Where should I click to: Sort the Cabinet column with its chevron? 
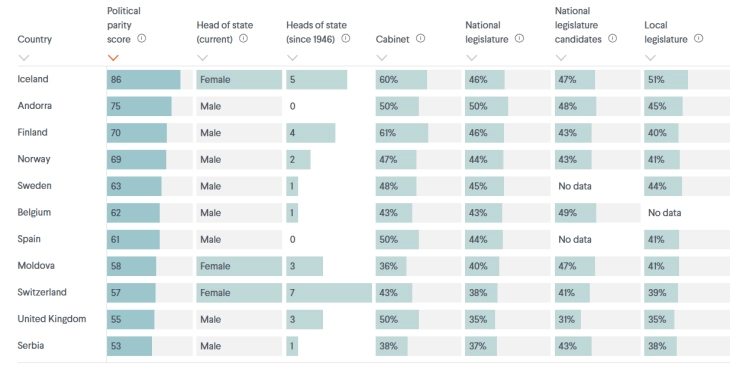click(x=382, y=58)
